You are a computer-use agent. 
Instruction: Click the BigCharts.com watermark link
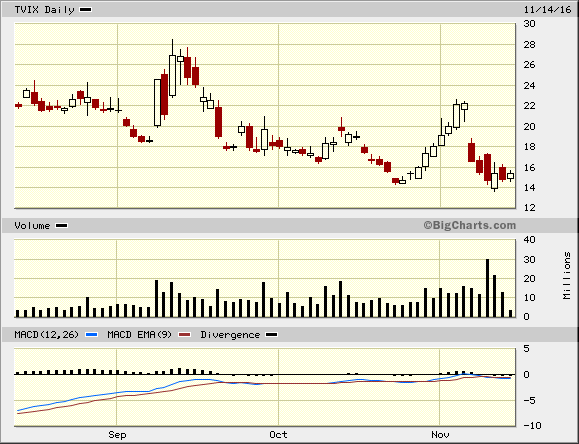tap(469, 225)
